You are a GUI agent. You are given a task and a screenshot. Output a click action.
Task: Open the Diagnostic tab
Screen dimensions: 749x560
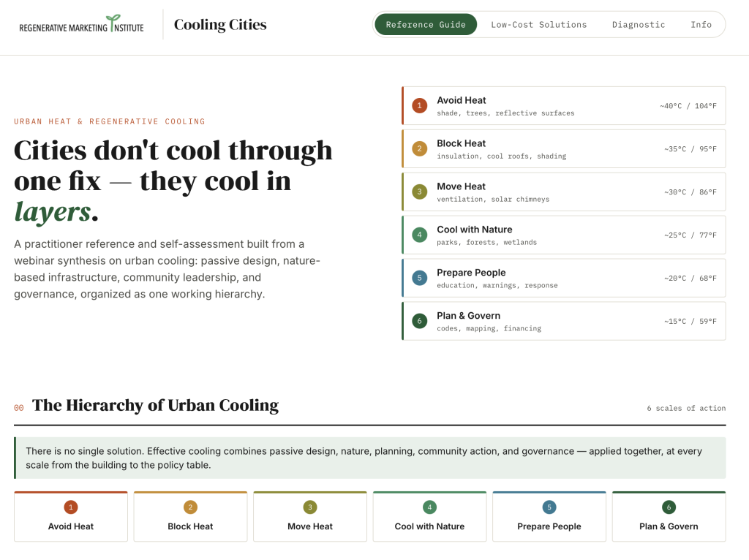click(x=638, y=24)
